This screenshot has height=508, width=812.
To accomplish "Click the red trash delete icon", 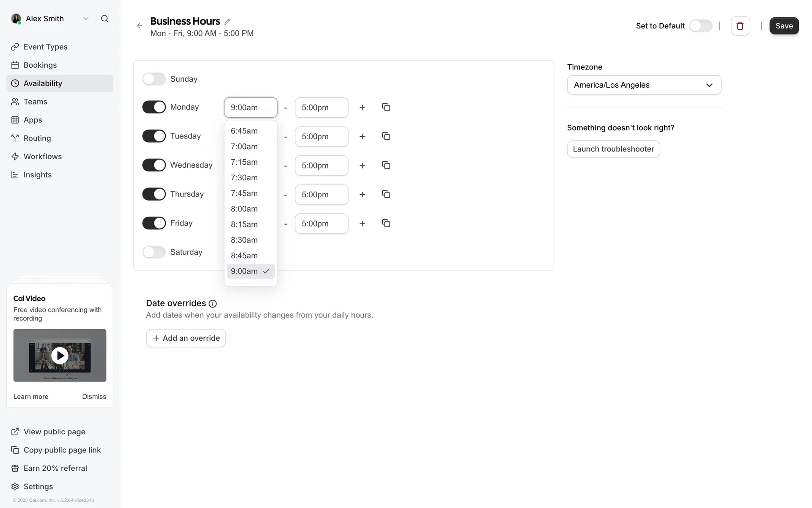I will pos(740,26).
